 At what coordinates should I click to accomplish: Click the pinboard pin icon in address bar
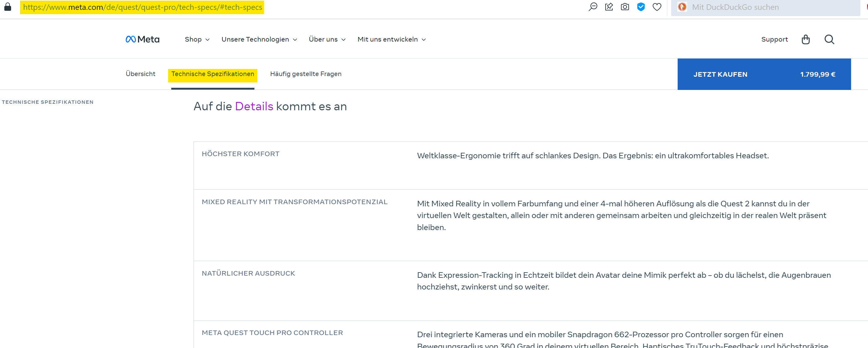click(609, 7)
